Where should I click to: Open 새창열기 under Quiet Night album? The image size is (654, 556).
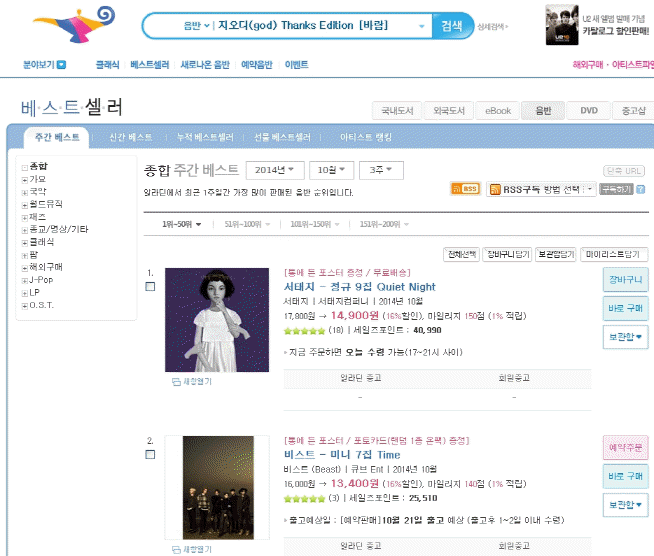pos(192,382)
